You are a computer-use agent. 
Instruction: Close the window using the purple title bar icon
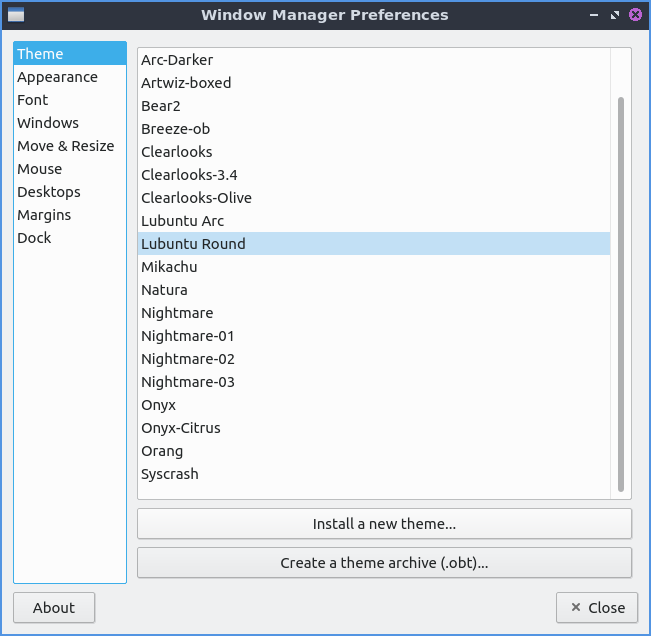635,15
